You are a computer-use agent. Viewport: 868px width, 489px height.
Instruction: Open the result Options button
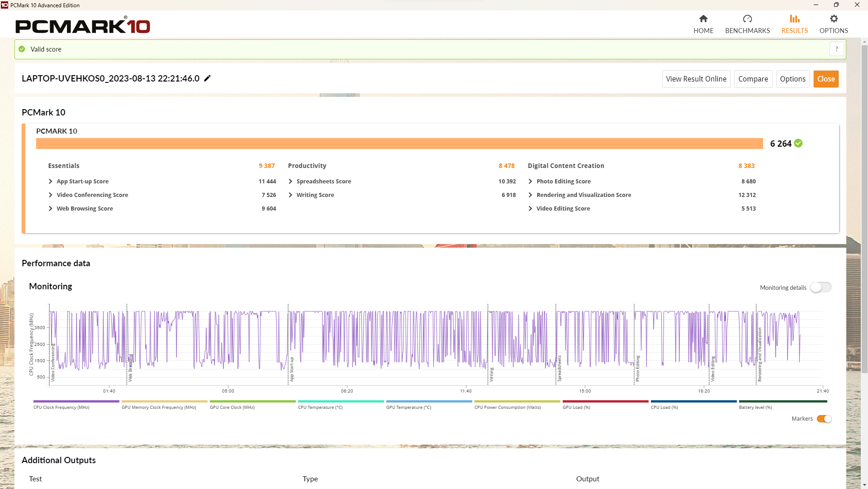pos(792,79)
